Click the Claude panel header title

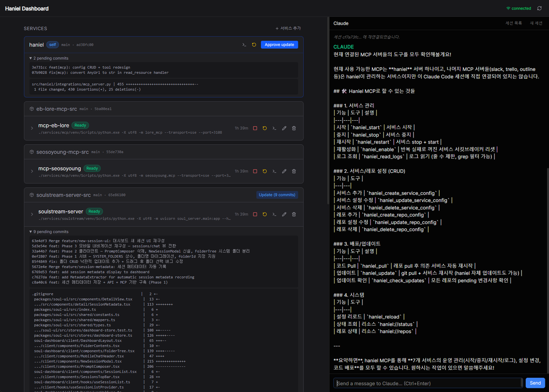click(x=341, y=23)
